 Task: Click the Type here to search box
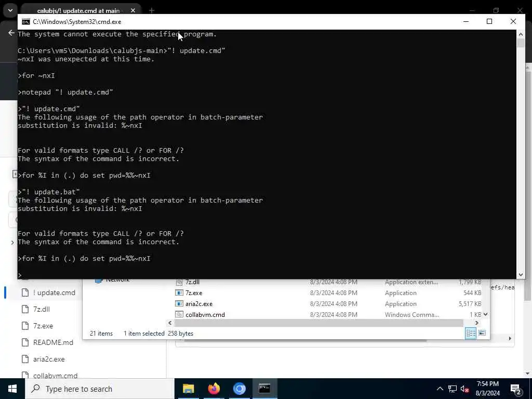click(x=100, y=389)
